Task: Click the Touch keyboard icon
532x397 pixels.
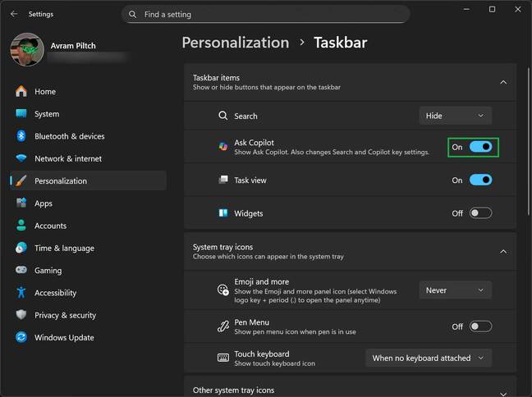Action: click(x=223, y=358)
